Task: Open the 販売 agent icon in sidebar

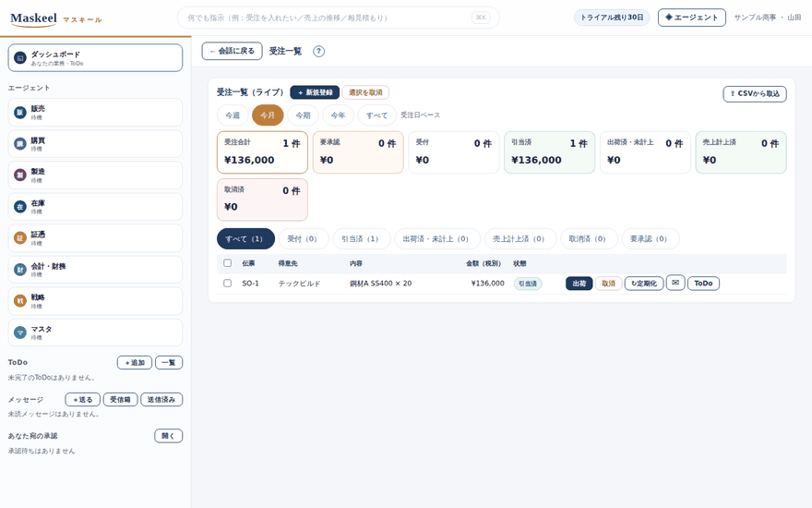Action: pyautogui.click(x=19, y=113)
